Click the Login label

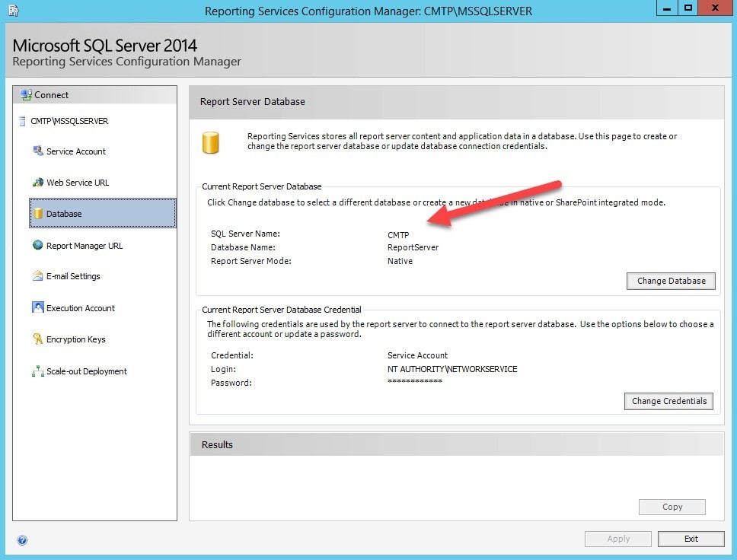[x=223, y=369]
